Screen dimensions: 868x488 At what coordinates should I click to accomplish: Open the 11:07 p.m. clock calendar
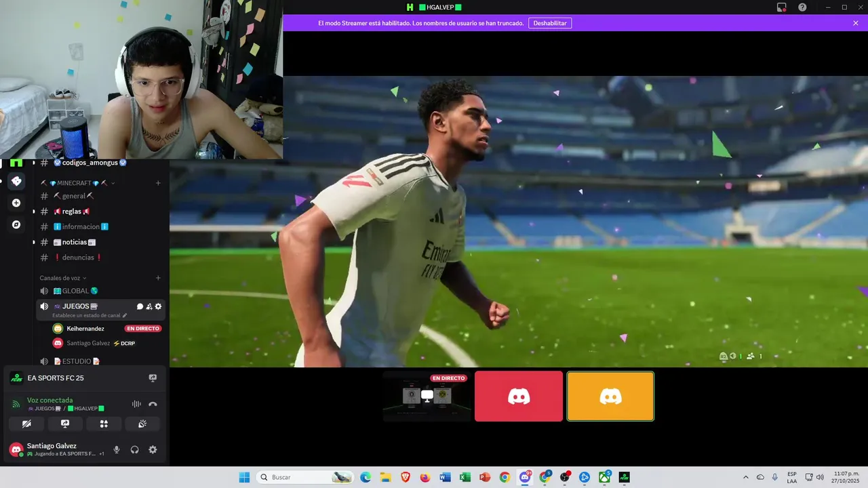point(846,477)
